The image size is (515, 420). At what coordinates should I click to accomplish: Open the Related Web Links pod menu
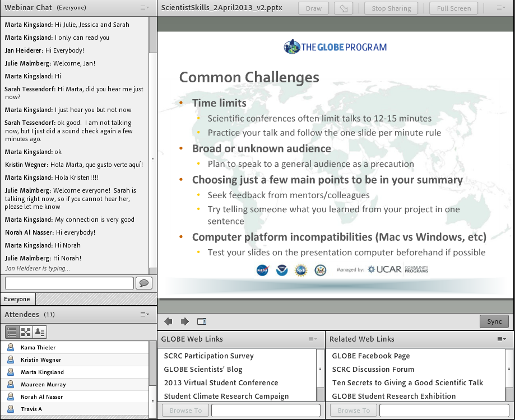tap(502, 339)
